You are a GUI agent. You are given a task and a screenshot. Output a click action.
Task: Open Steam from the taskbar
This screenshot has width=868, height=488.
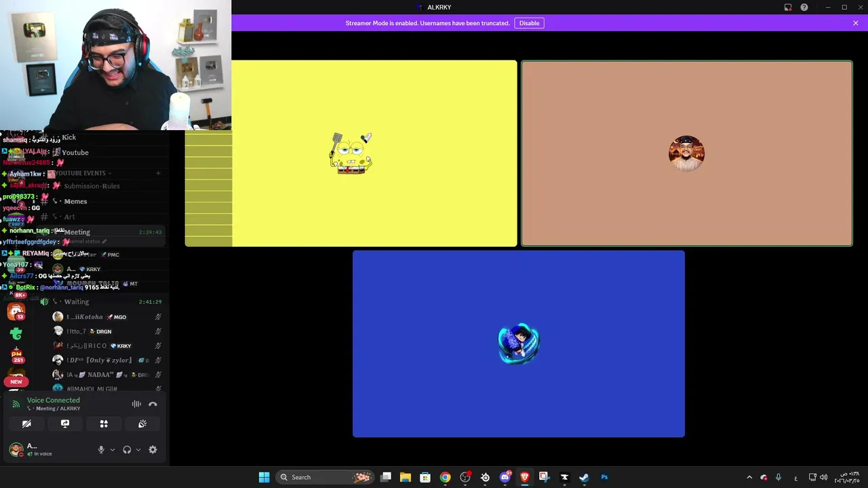click(x=584, y=477)
